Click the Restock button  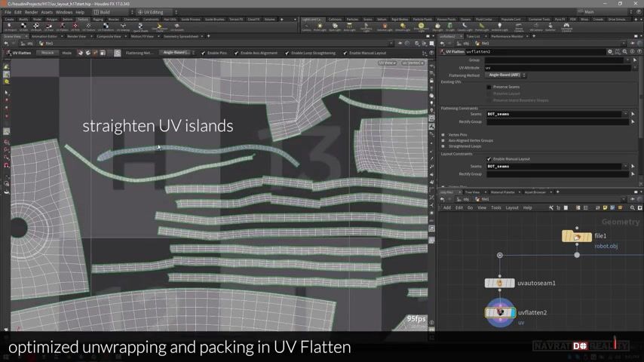(47, 53)
